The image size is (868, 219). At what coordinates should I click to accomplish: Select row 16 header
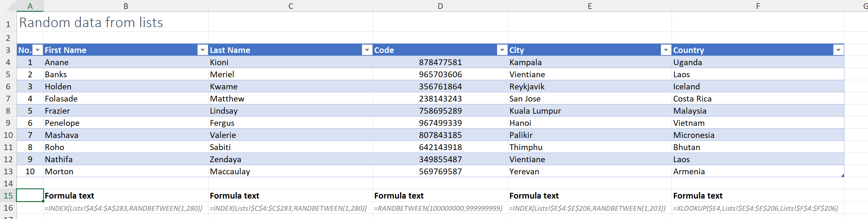point(8,208)
